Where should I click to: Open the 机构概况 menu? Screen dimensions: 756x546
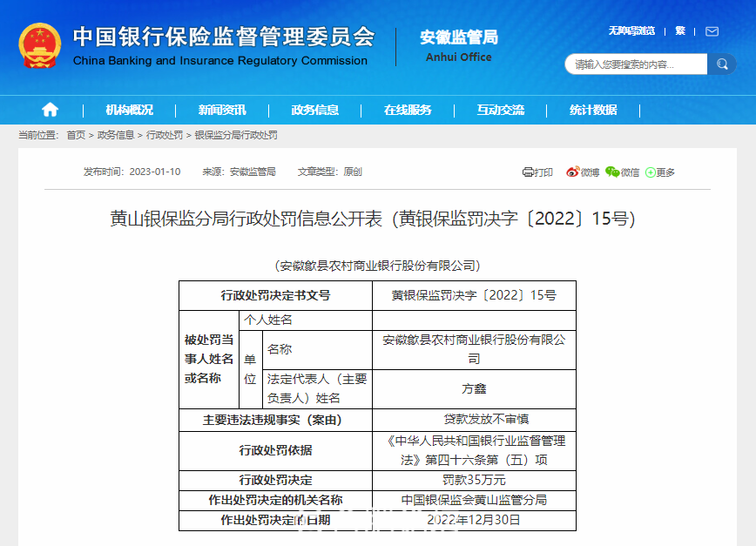coord(129,110)
